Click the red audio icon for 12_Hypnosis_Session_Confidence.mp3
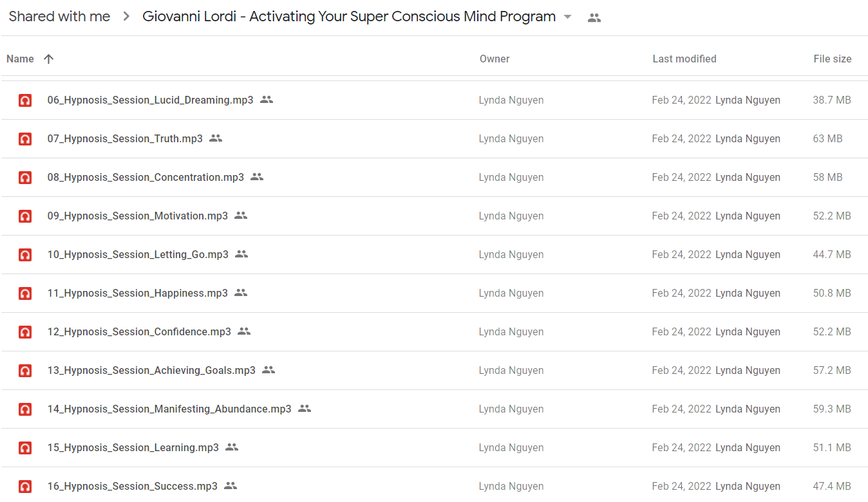The image size is (868, 502). [25, 332]
